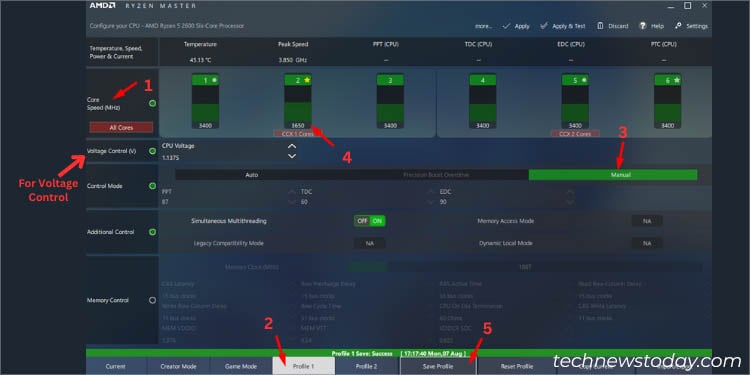The image size is (750, 375).
Task: Click the Save Profile button
Action: click(x=438, y=366)
